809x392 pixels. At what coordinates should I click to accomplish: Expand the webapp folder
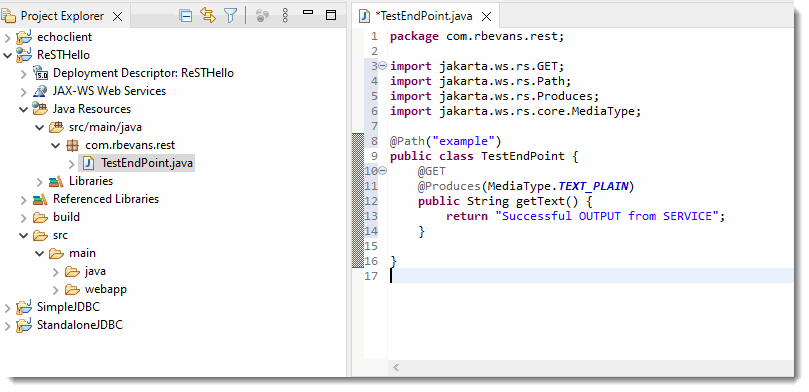56,289
